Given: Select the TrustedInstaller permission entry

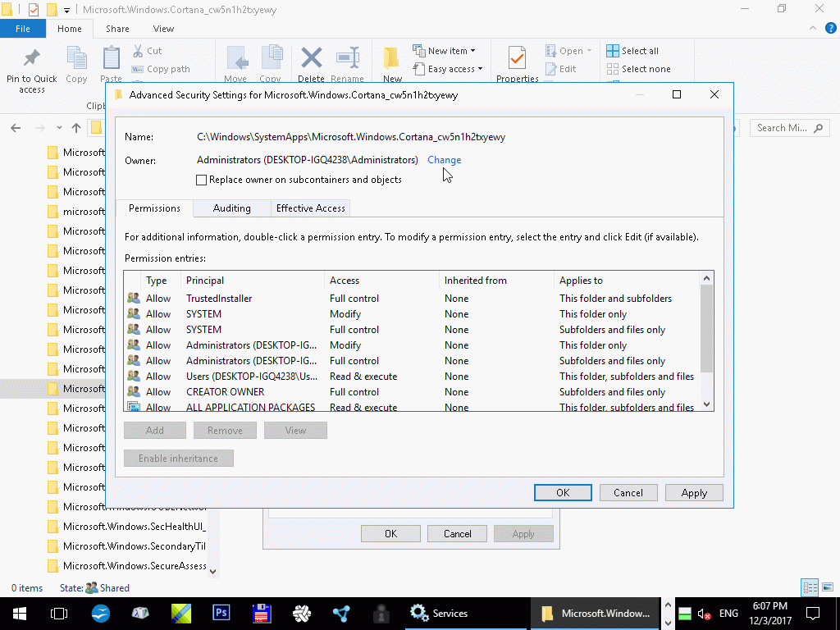Looking at the screenshot, I should click(412, 299).
